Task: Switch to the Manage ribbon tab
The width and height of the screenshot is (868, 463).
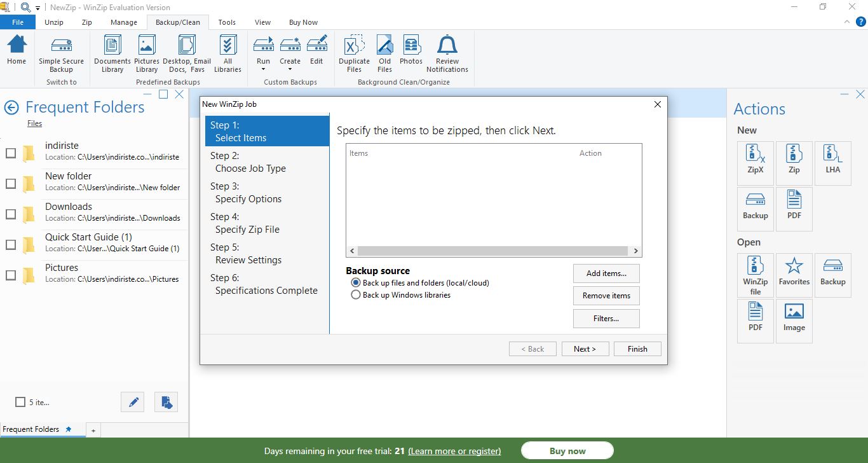Action: 123,22
